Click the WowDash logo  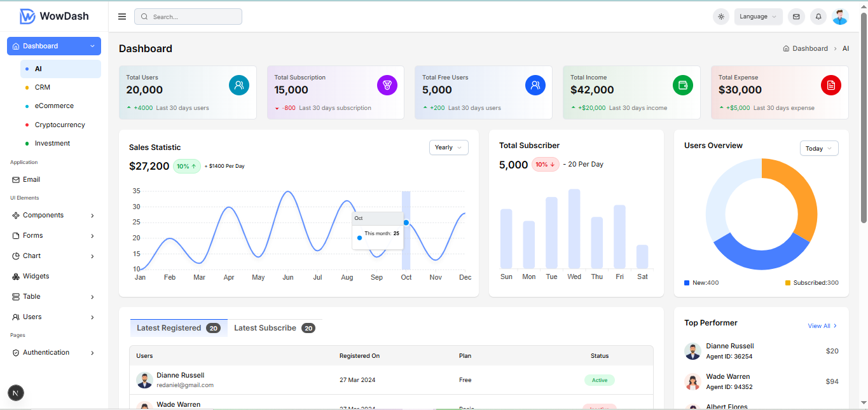click(x=54, y=17)
